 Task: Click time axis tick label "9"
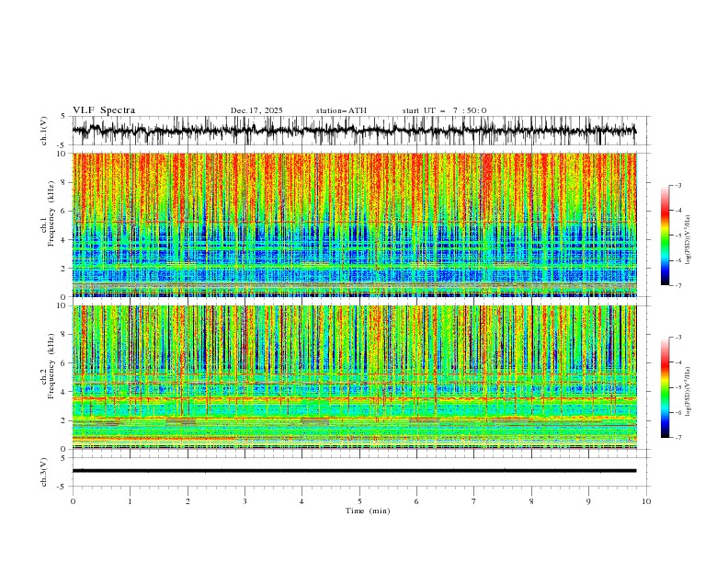tap(588, 501)
